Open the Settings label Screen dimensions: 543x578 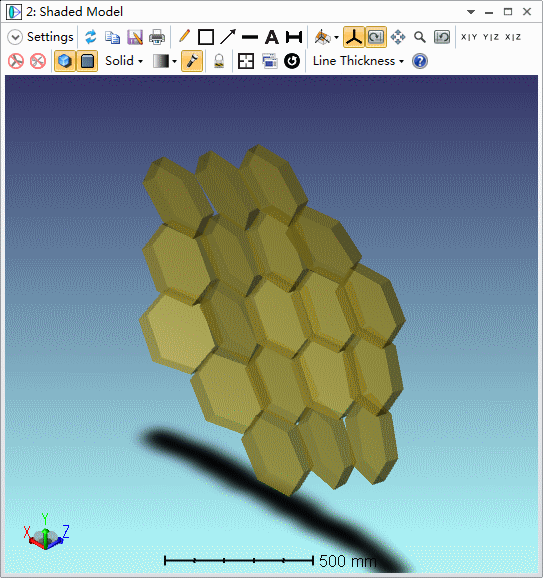(50, 37)
